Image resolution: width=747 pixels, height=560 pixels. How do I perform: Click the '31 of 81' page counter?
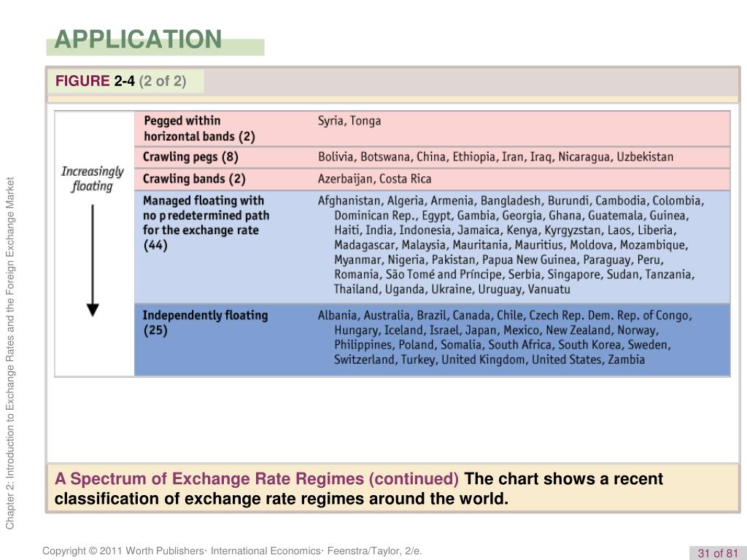tap(718, 553)
